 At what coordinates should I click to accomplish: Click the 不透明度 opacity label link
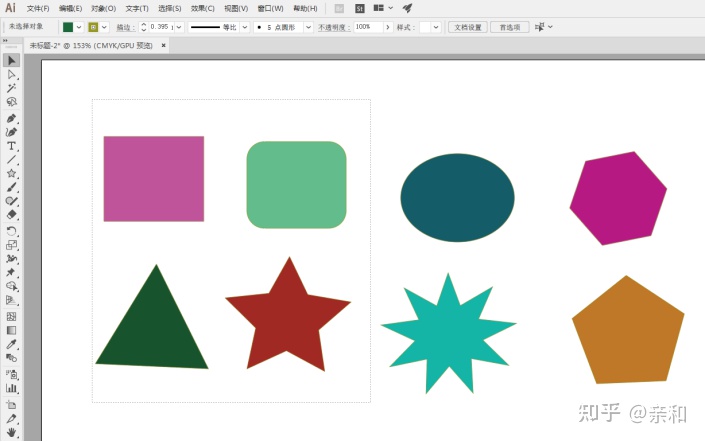coord(334,27)
